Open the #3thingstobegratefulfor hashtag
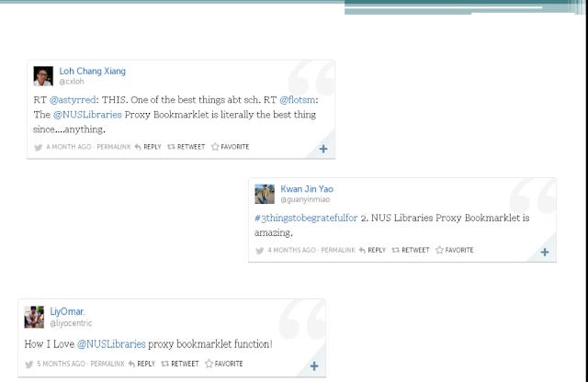The height and width of the screenshot is (382, 588). pyautogui.click(x=306, y=219)
